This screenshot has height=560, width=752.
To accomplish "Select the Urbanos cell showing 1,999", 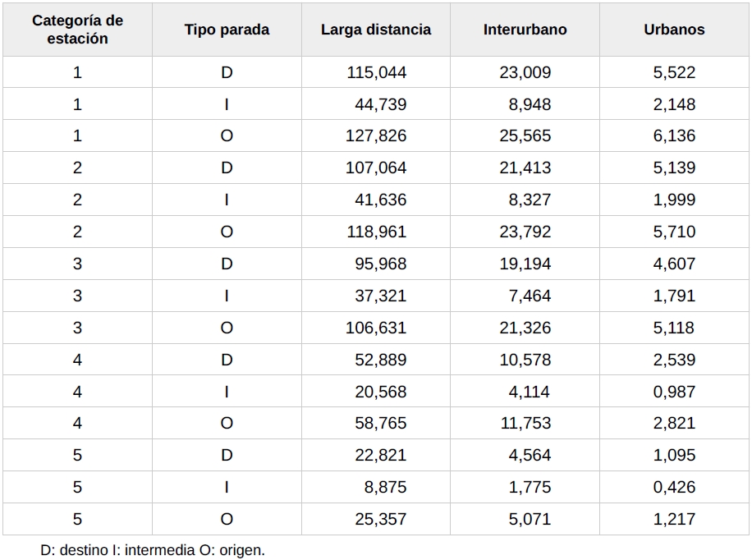I will (674, 200).
